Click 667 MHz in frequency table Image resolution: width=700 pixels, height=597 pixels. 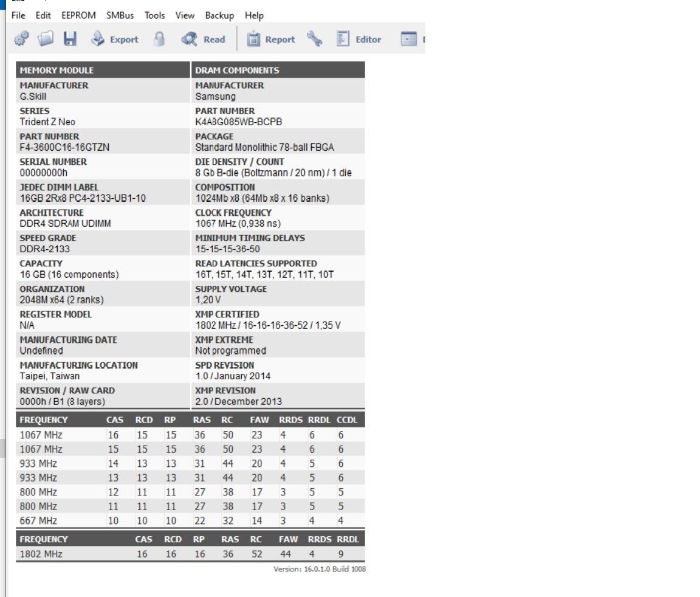[x=38, y=520]
